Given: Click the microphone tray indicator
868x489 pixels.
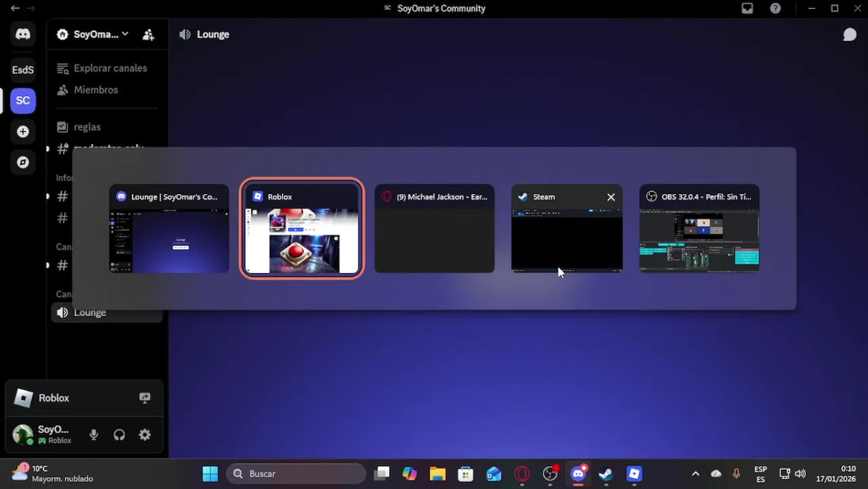Looking at the screenshot, I should tap(736, 473).
